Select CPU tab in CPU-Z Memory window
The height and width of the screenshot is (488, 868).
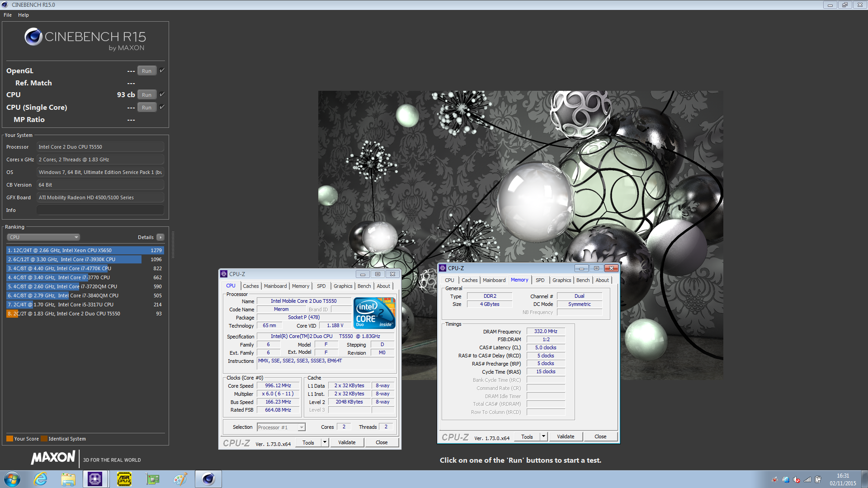(449, 280)
